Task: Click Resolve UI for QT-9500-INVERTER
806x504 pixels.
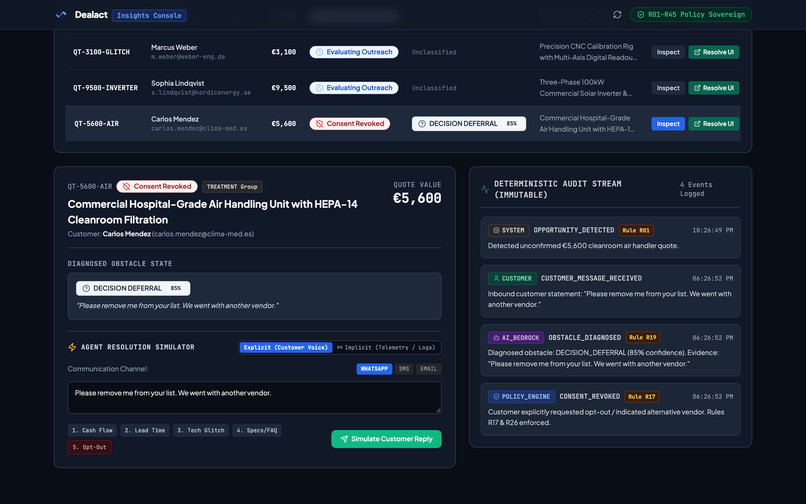Action: pos(713,88)
